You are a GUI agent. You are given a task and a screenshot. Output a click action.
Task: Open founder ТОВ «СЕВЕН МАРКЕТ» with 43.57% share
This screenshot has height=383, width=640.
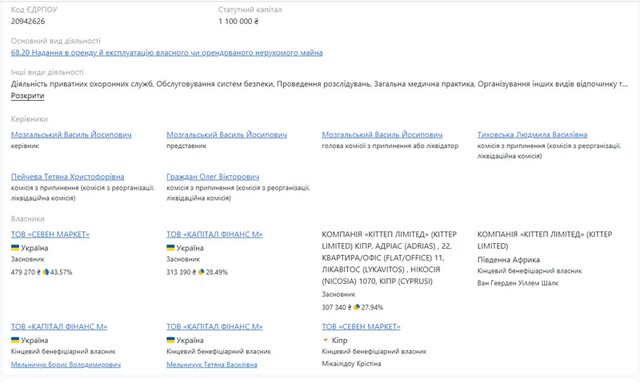click(50, 234)
